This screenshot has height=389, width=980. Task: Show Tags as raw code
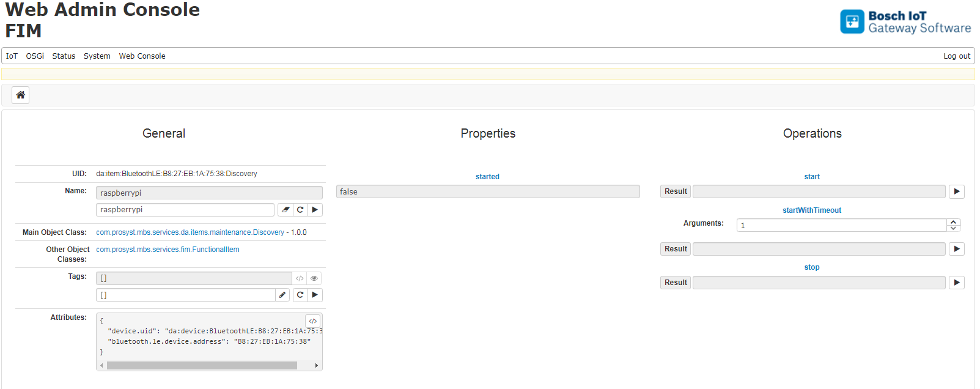pyautogui.click(x=300, y=278)
